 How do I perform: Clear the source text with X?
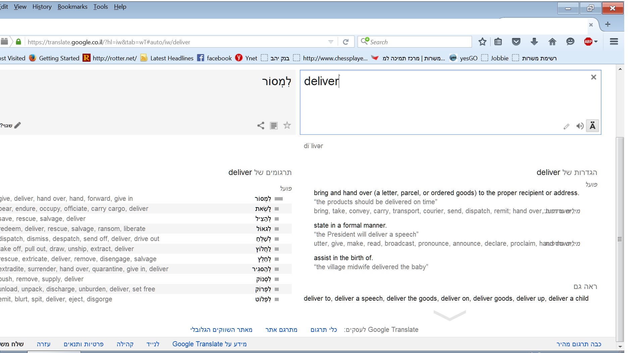(x=593, y=77)
